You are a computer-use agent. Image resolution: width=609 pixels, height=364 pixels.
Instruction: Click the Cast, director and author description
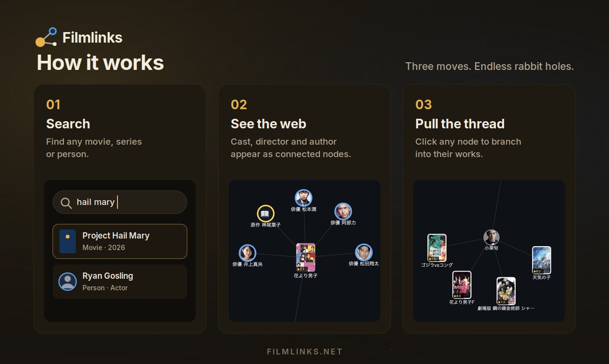[291, 148]
